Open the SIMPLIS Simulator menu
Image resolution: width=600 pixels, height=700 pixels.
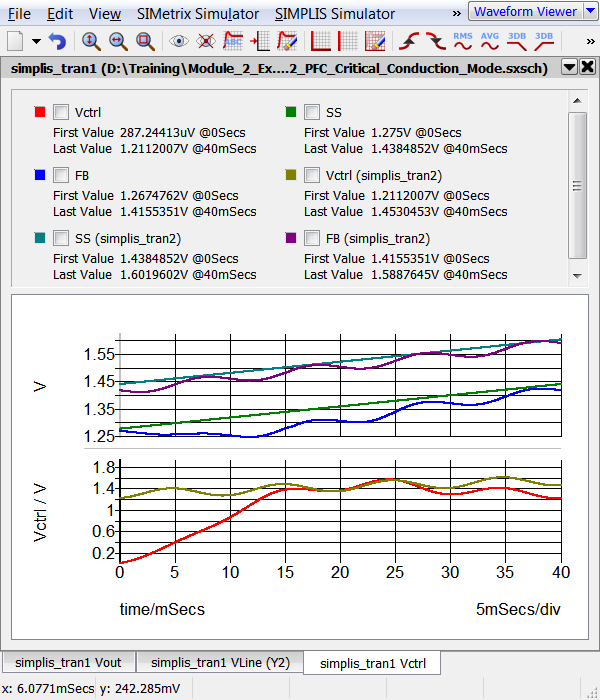334,14
